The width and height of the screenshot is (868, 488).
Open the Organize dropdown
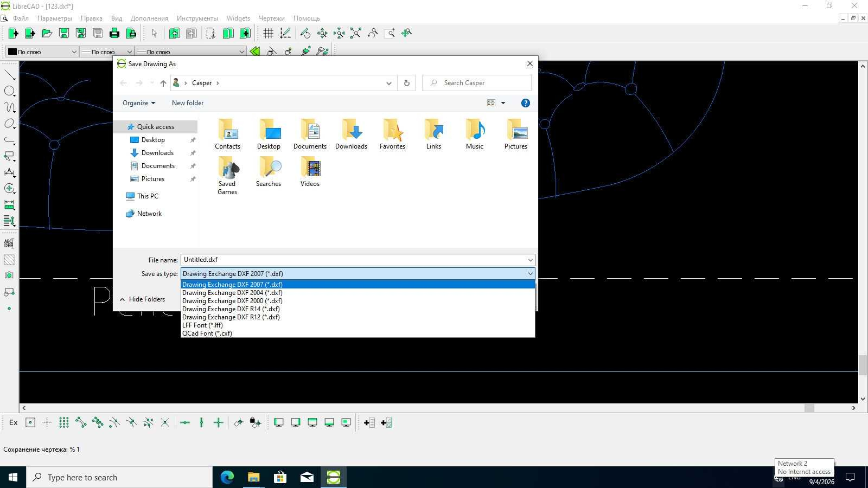point(139,103)
